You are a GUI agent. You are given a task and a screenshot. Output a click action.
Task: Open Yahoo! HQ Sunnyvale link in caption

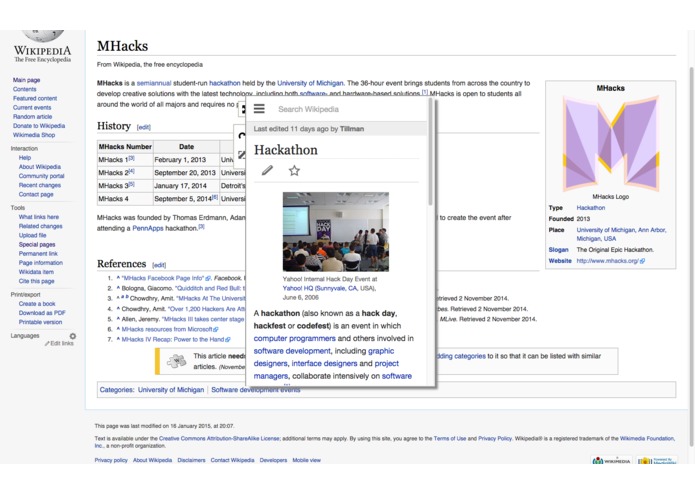(x=320, y=288)
